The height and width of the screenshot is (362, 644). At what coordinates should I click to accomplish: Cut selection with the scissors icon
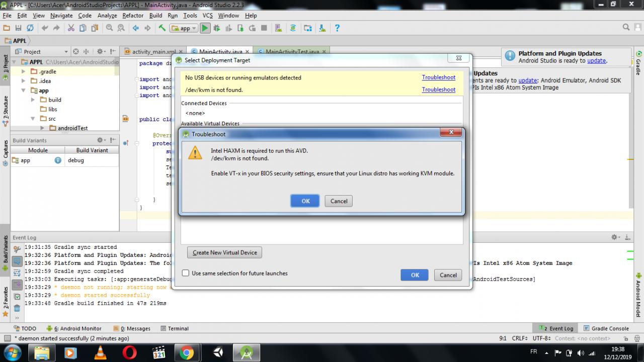(71, 28)
